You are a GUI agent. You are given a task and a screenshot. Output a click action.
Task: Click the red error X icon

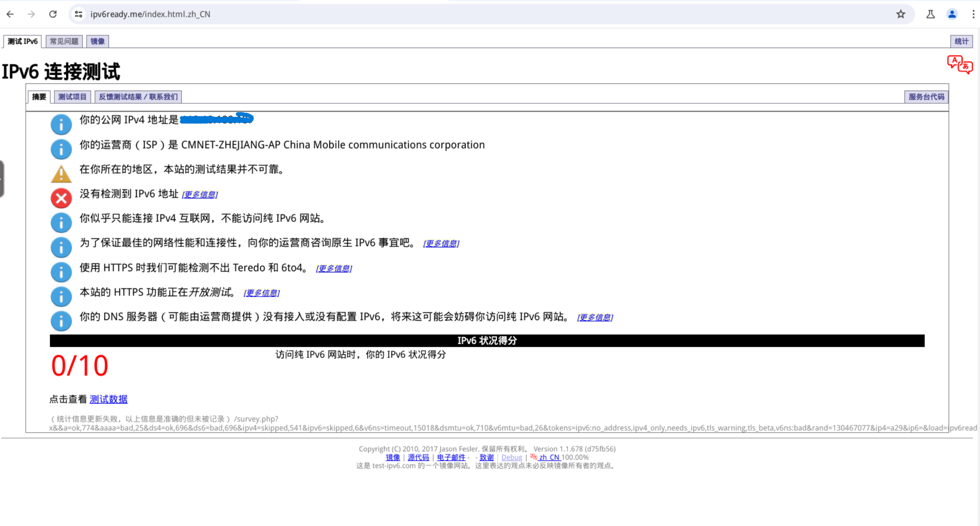(x=61, y=198)
